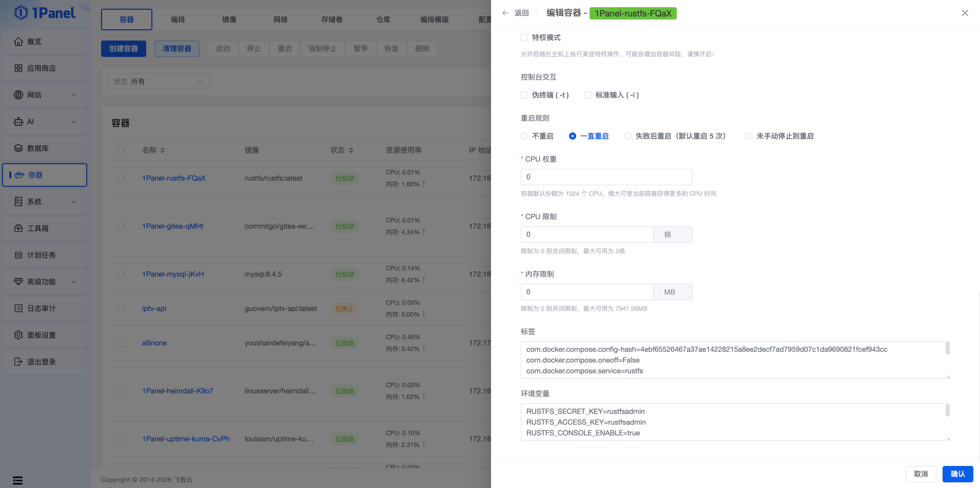Click the 1Panel logo icon
Image resolution: width=980 pixels, height=488 pixels.
click(x=21, y=13)
